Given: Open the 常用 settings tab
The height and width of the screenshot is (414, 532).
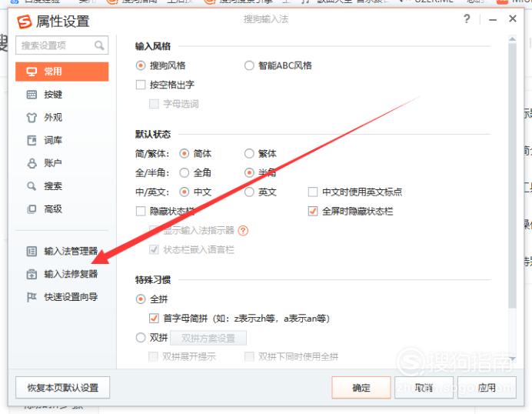Looking at the screenshot, I should click(x=62, y=72).
